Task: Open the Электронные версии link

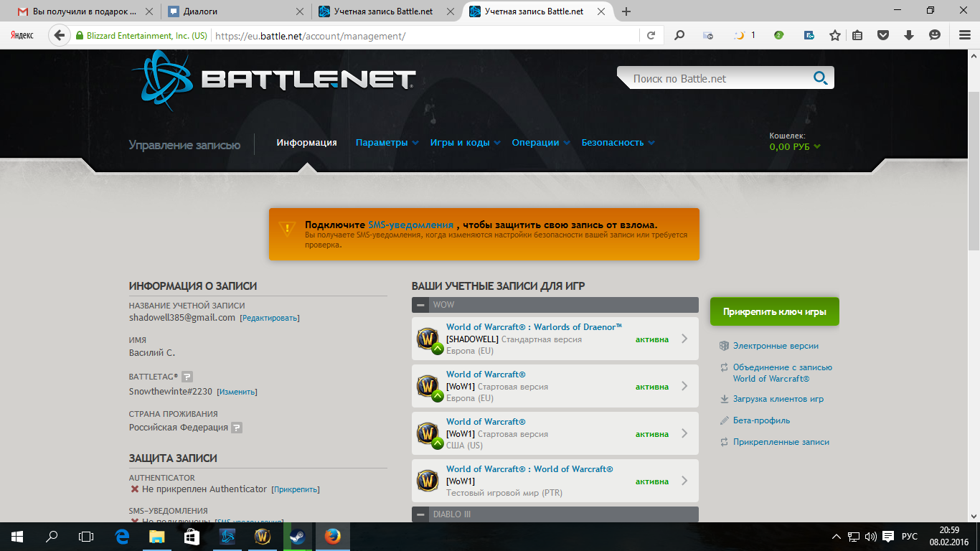Action: coord(775,346)
